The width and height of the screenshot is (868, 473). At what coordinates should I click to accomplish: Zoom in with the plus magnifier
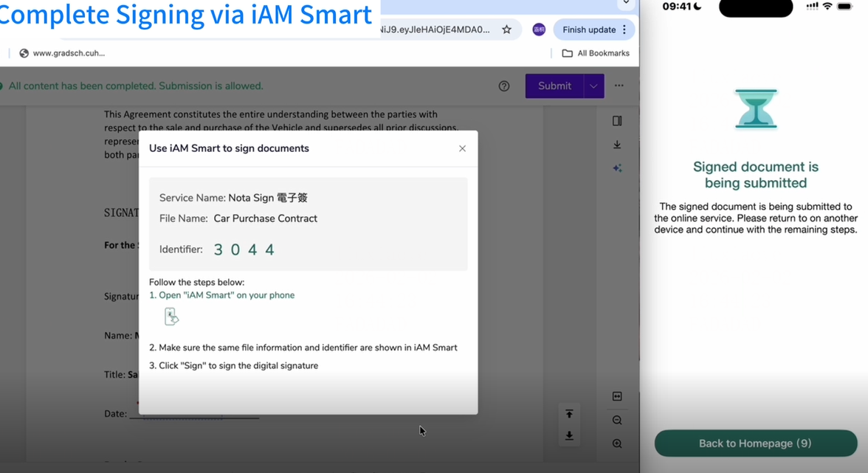tap(617, 443)
